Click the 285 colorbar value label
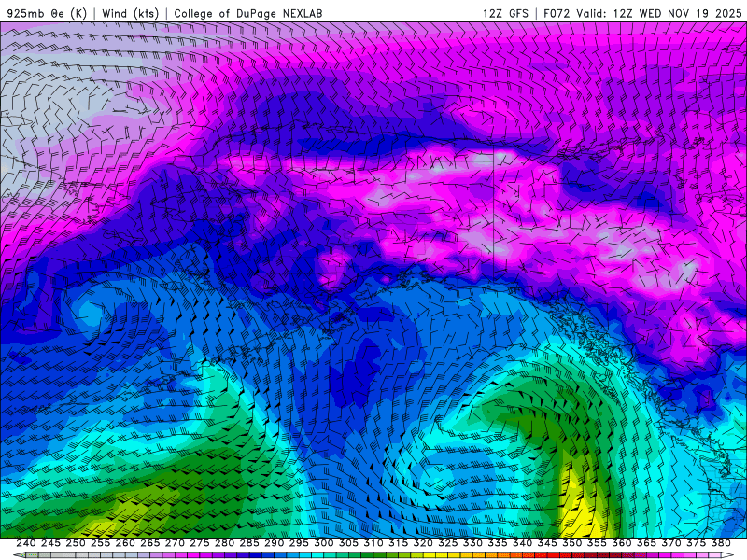This screenshot has height=560, width=747. [249, 543]
